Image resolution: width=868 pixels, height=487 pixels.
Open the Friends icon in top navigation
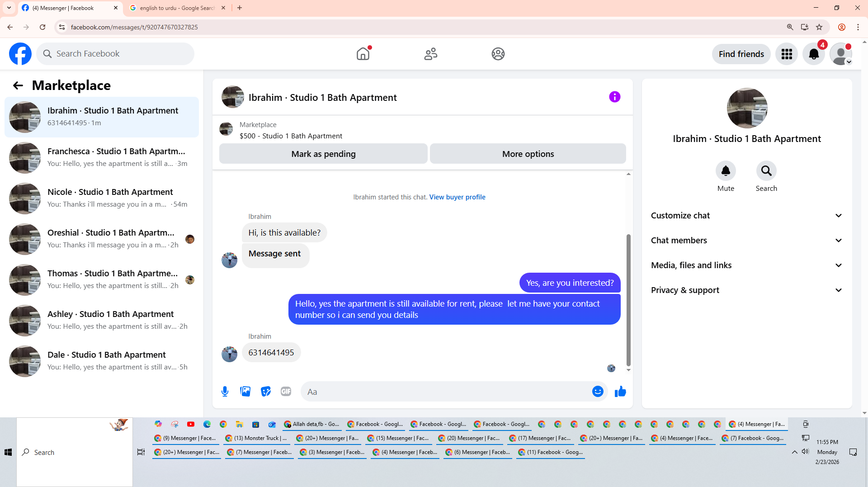point(431,54)
